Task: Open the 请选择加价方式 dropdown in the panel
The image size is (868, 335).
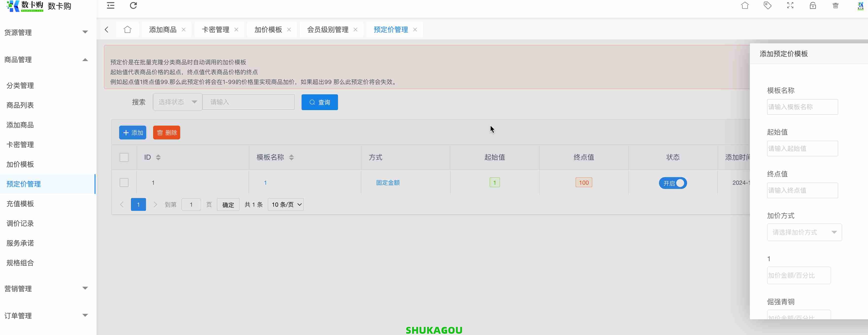Action: coord(805,232)
